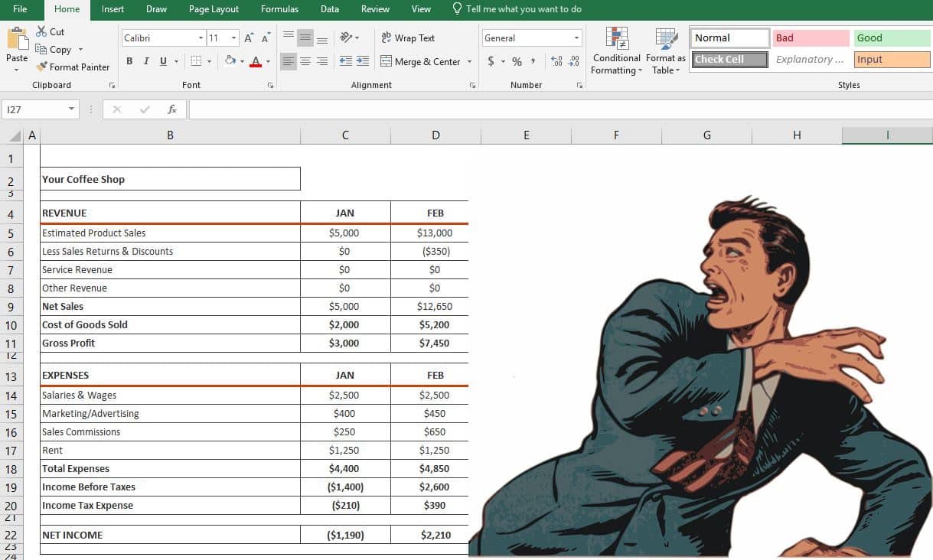Decrease the cell indent
The width and height of the screenshot is (933, 560).
[346, 61]
